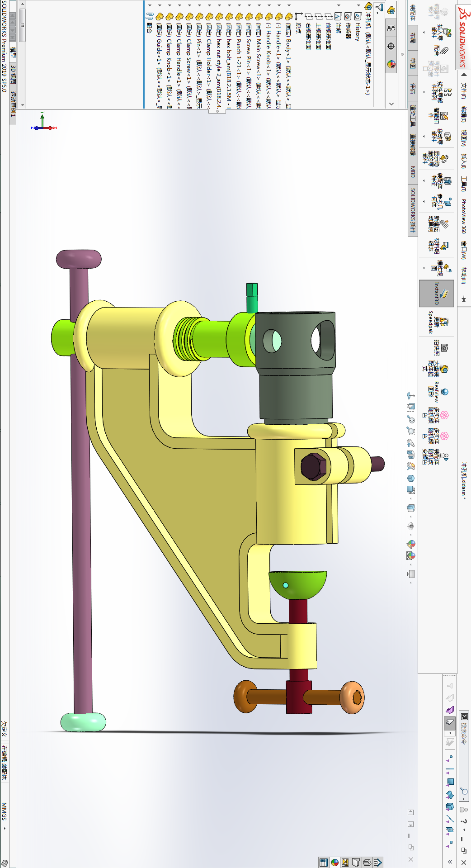
Task: Expand the History node in feature tree
Action: (x=359, y=6)
